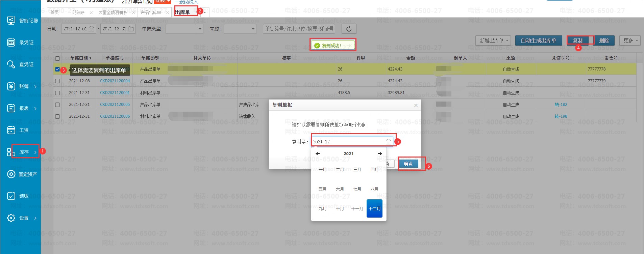Image resolution: width=644 pixels, height=254 pixels.
Task: Expand the 来源 dropdown
Action: (240, 29)
